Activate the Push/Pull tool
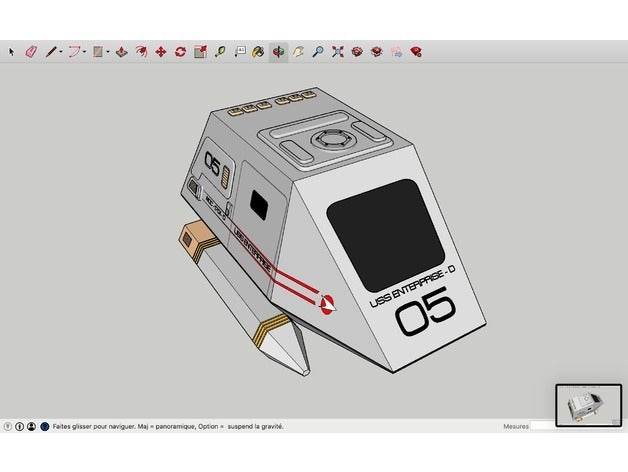628x472 pixels. (121, 52)
